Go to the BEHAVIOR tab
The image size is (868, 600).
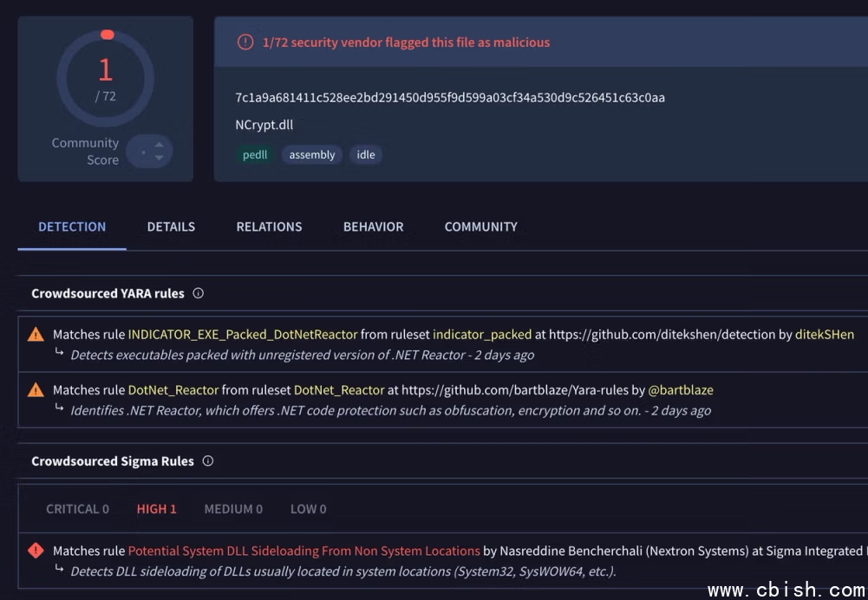point(373,227)
